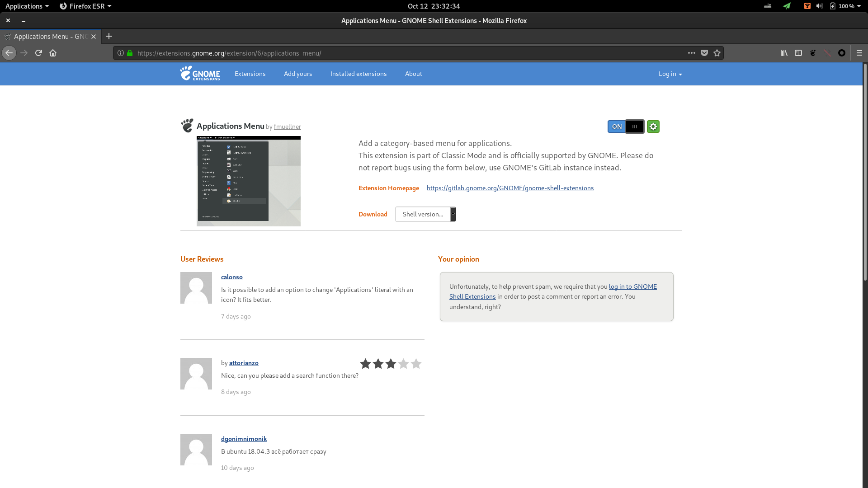Click the Firefox extensions puzzle icon
The width and height of the screenshot is (868, 488).
pos(828,53)
